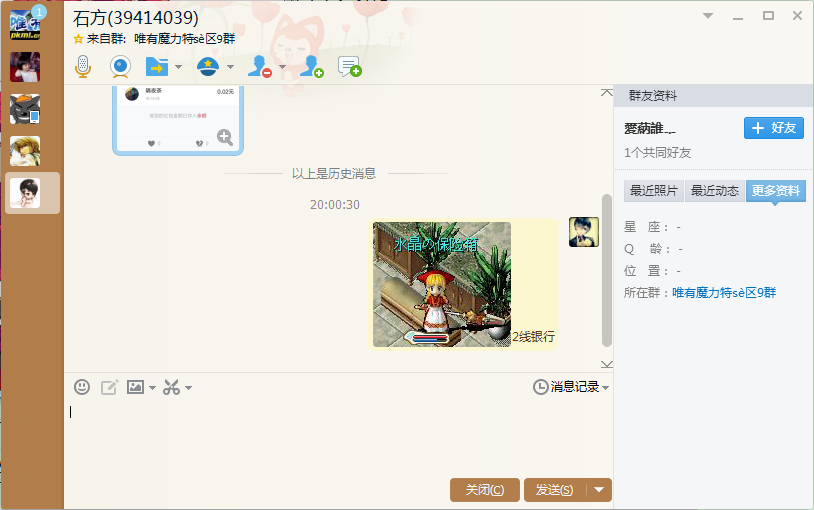This screenshot has width=814, height=510.
Task: Click the 发送 send button
Action: [x=554, y=489]
